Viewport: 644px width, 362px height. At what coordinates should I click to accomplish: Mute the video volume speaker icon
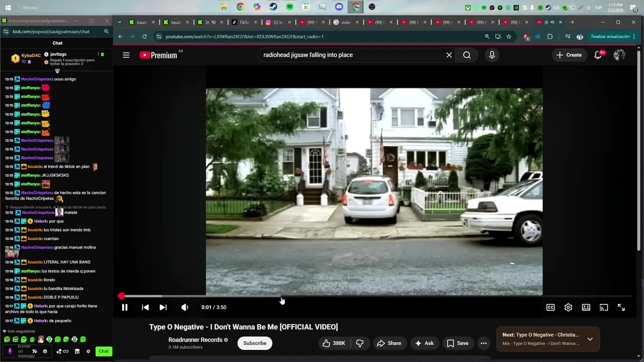tap(185, 307)
